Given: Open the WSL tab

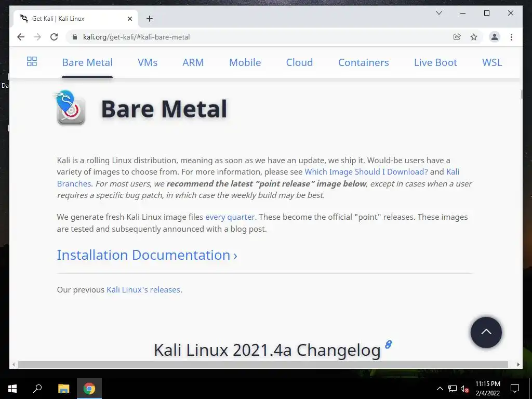Looking at the screenshot, I should (492, 62).
